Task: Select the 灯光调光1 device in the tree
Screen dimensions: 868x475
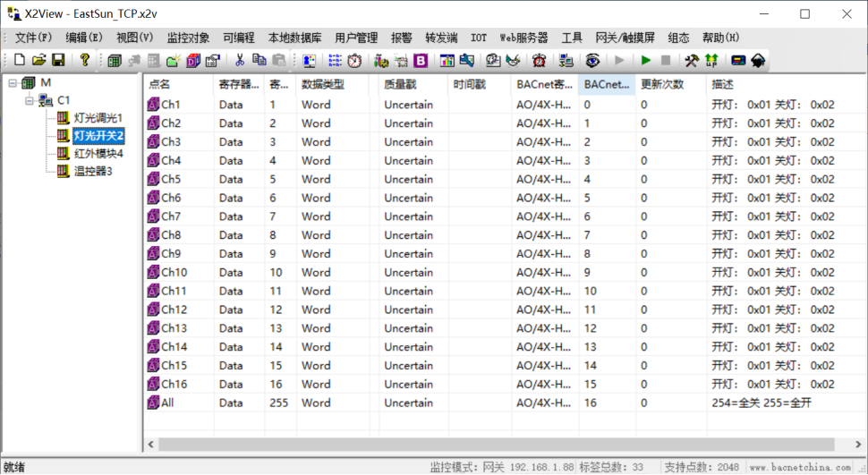Action: pyautogui.click(x=98, y=118)
